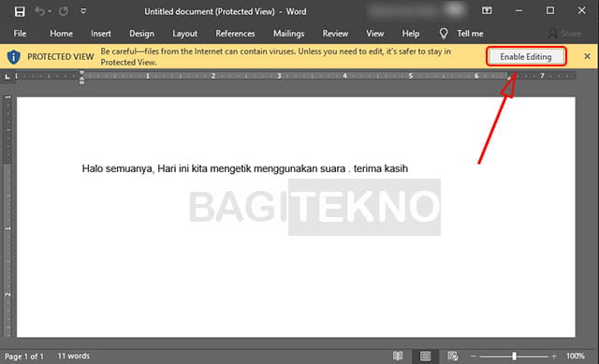Click the Undo arrow icon
Screen dimensions: 599x364
pyautogui.click(x=39, y=11)
